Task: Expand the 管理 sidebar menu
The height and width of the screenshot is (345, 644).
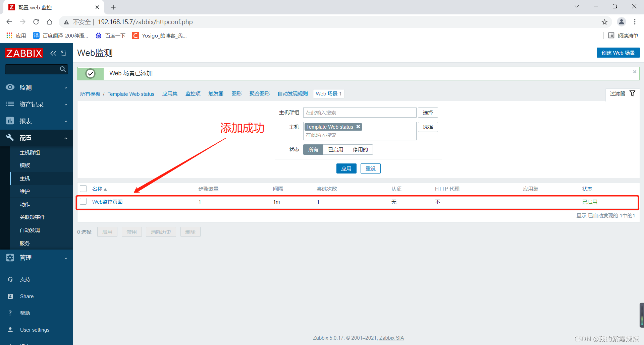Action: (37, 258)
